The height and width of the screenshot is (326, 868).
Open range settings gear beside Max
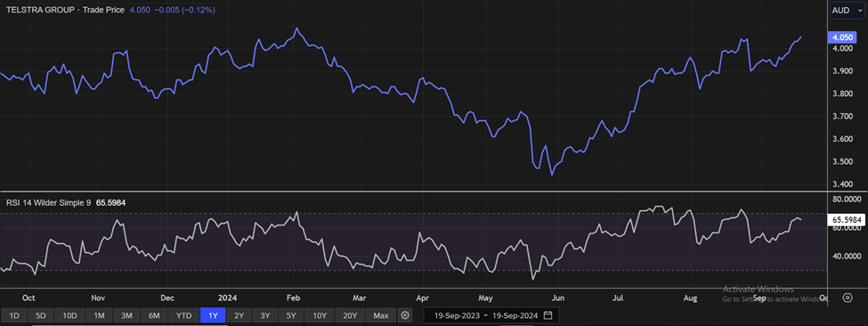[405, 315]
